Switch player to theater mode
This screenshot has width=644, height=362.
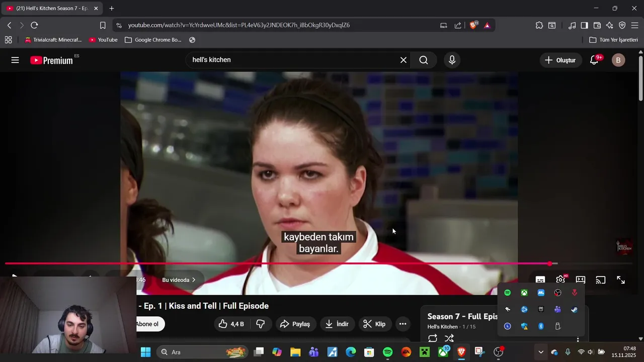581,280
